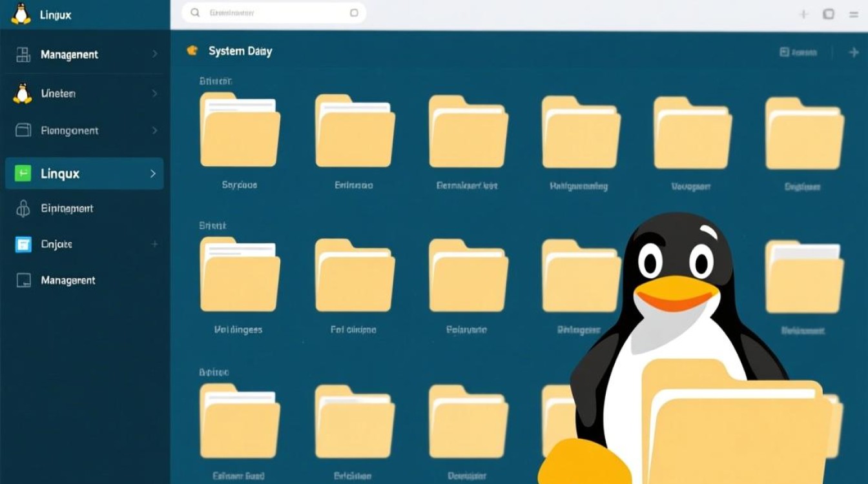Expand the Management sidebar section chevron

point(154,55)
